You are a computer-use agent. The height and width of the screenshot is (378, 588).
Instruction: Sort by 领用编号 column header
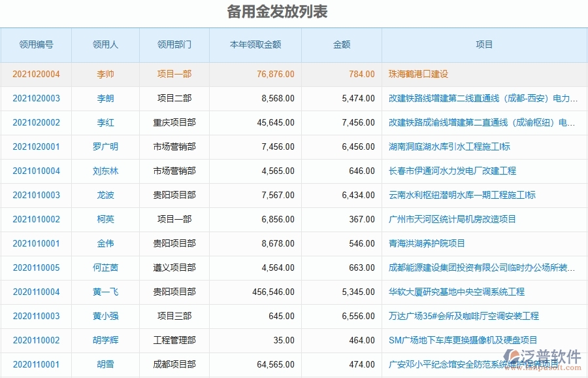pyautogui.click(x=36, y=44)
